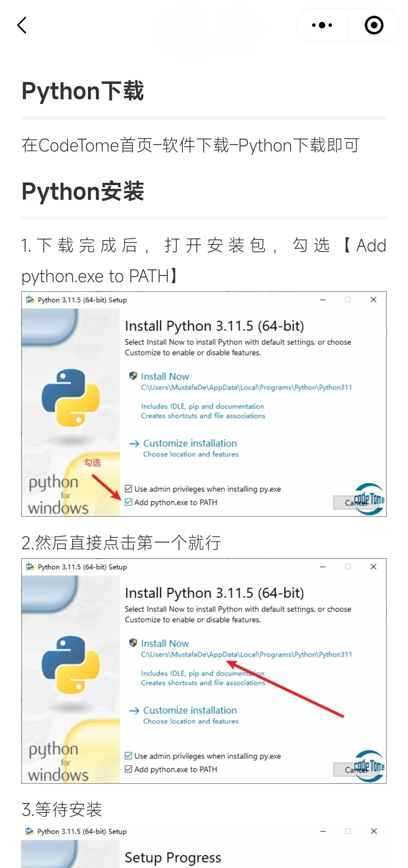The image size is (408, 868).
Task: Tap the circular close mini-program icon
Action: click(x=374, y=25)
